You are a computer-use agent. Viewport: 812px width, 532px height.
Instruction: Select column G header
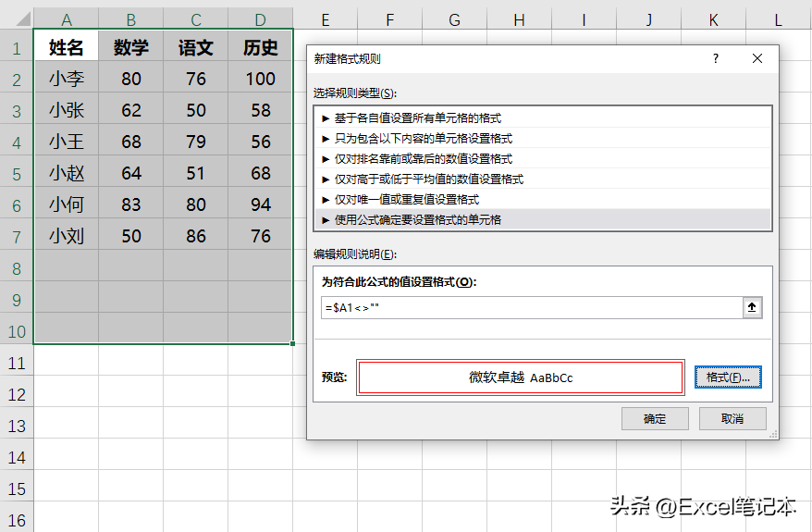click(x=455, y=19)
